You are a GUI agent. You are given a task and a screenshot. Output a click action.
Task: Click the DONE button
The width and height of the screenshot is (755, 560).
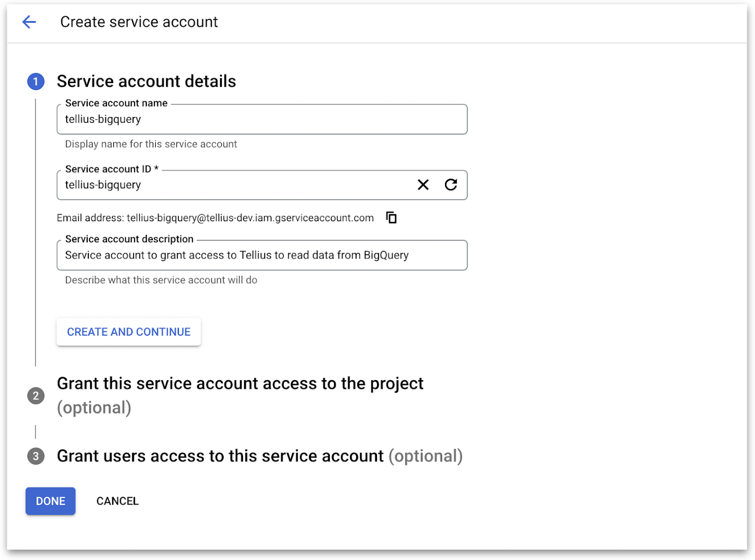tap(50, 501)
